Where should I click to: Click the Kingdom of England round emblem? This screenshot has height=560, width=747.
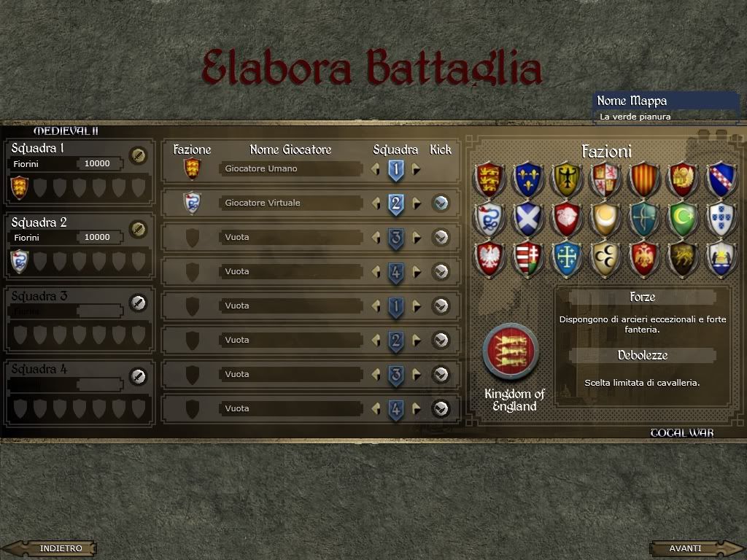(510, 352)
